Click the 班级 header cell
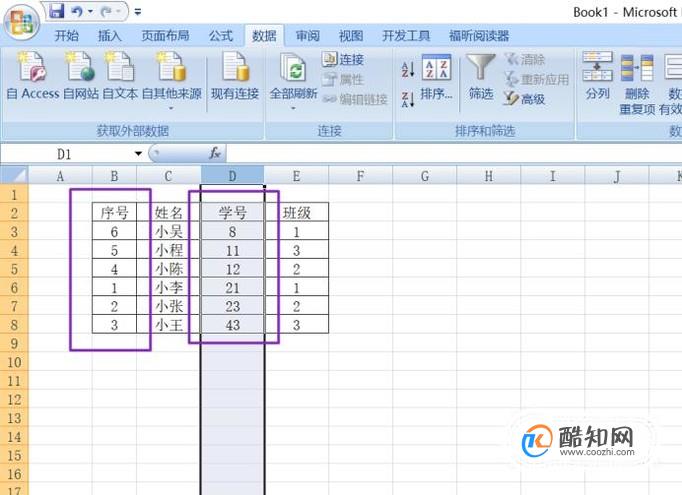 coord(297,213)
